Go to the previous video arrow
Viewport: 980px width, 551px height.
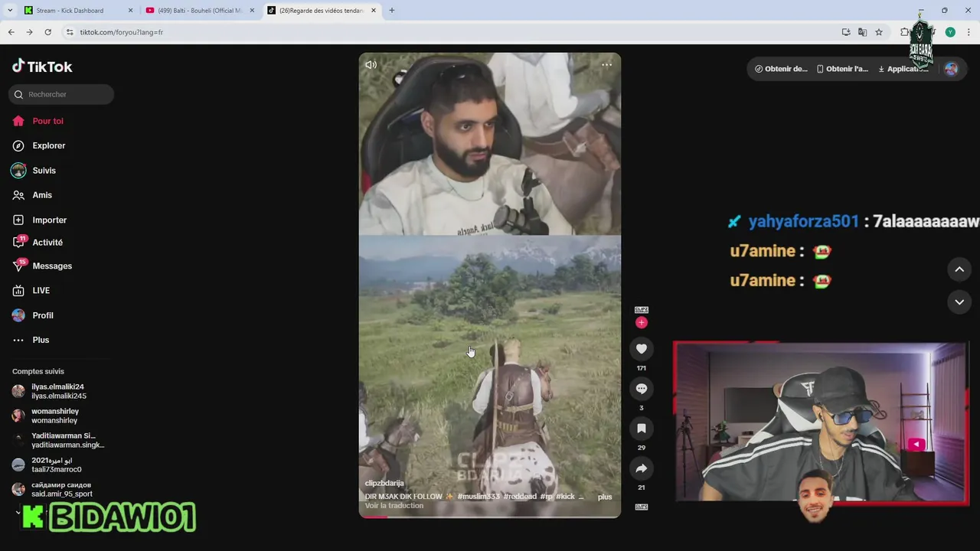pos(959,269)
